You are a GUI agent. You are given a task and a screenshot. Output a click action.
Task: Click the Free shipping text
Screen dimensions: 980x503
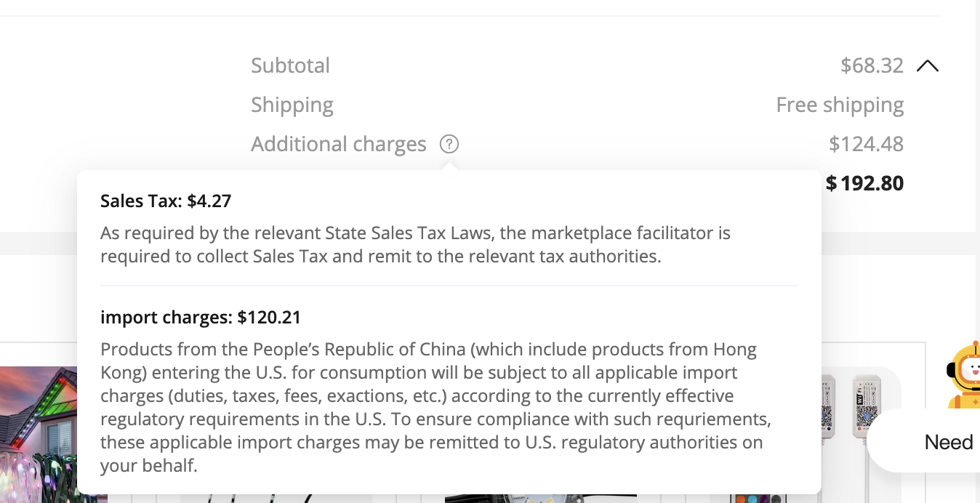point(840,105)
